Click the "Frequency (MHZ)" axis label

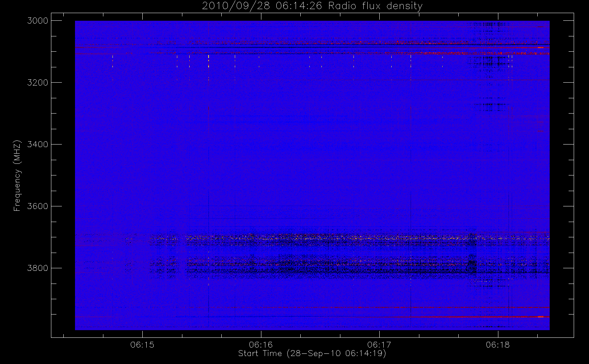pyautogui.click(x=17, y=175)
